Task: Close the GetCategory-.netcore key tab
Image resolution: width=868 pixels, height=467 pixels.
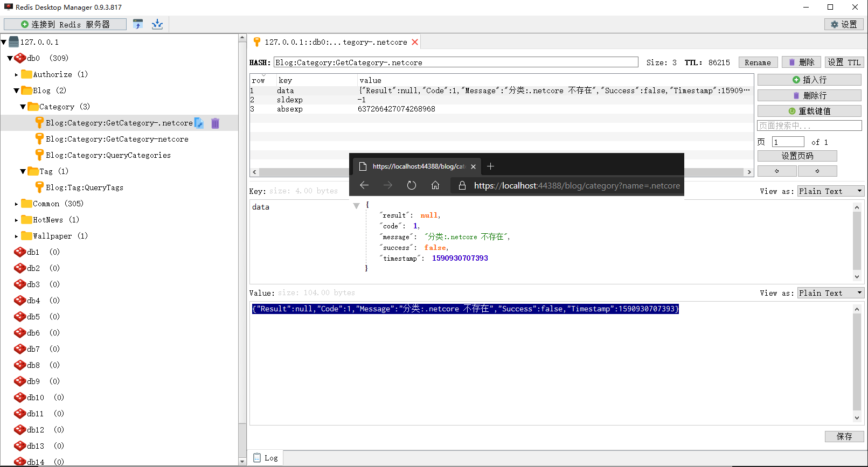Action: [415, 42]
